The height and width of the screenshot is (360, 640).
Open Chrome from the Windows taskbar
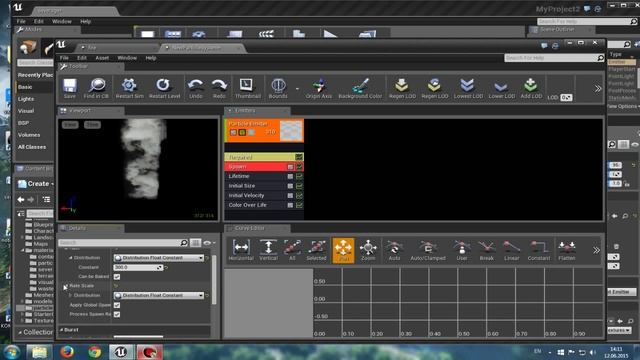tap(94, 352)
